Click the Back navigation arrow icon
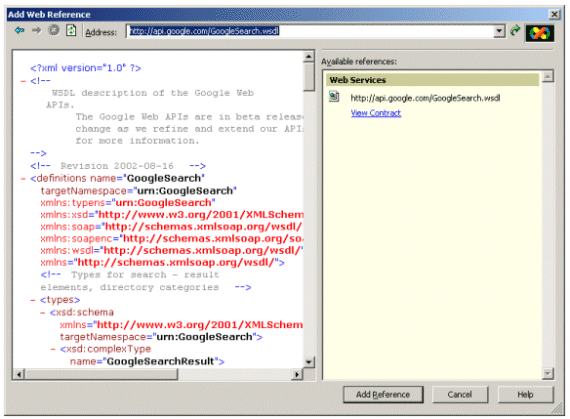 point(19,31)
